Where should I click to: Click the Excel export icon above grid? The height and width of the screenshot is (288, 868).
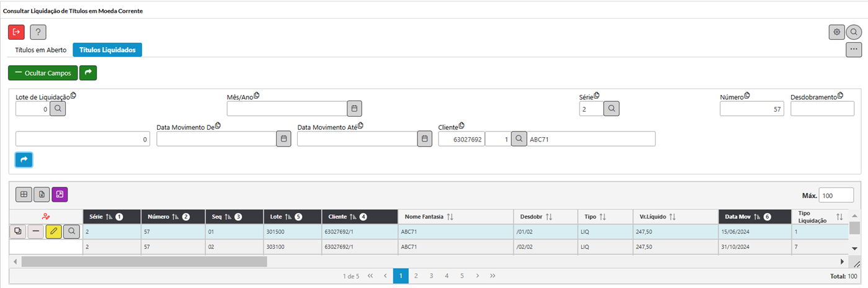coord(42,194)
